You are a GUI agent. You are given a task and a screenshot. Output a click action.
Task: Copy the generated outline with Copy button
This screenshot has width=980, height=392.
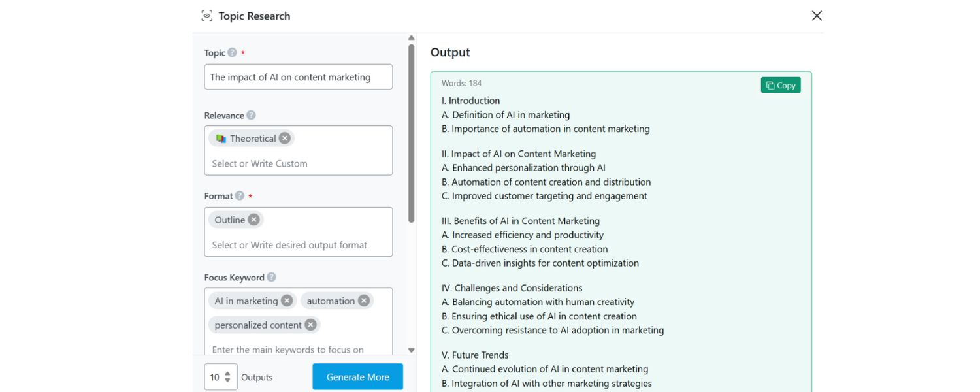point(780,85)
